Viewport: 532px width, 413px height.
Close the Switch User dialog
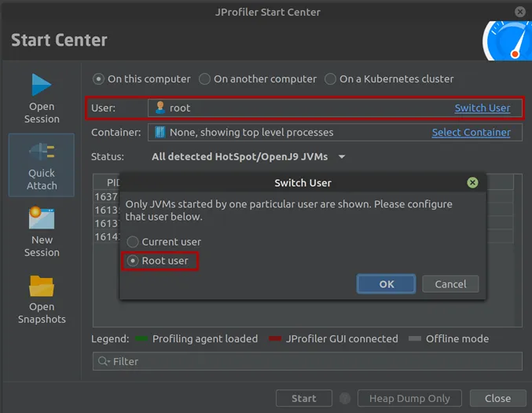click(472, 183)
